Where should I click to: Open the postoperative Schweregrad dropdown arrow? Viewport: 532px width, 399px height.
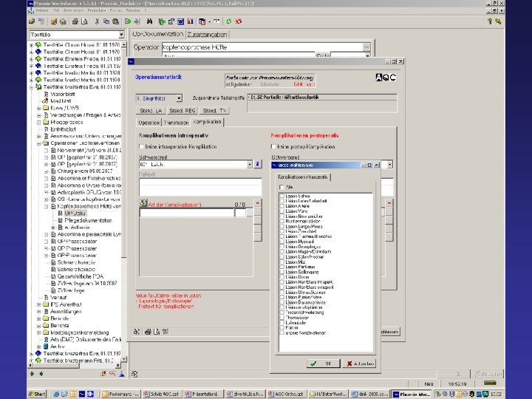tap(390, 164)
